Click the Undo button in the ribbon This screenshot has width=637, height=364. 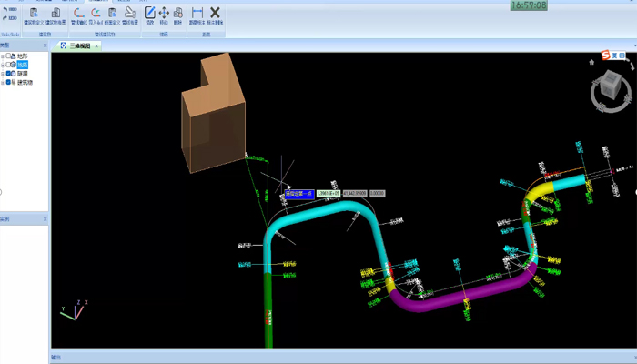pyautogui.click(x=11, y=11)
